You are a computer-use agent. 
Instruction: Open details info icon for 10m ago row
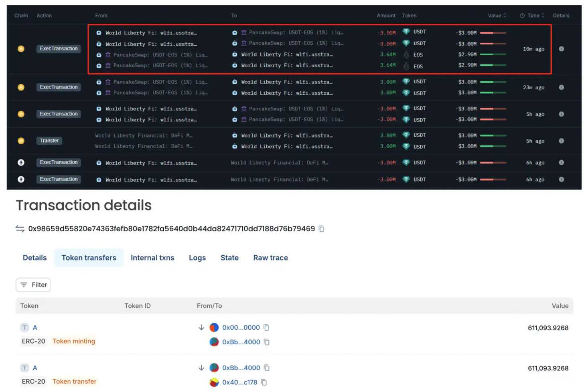[x=562, y=49]
